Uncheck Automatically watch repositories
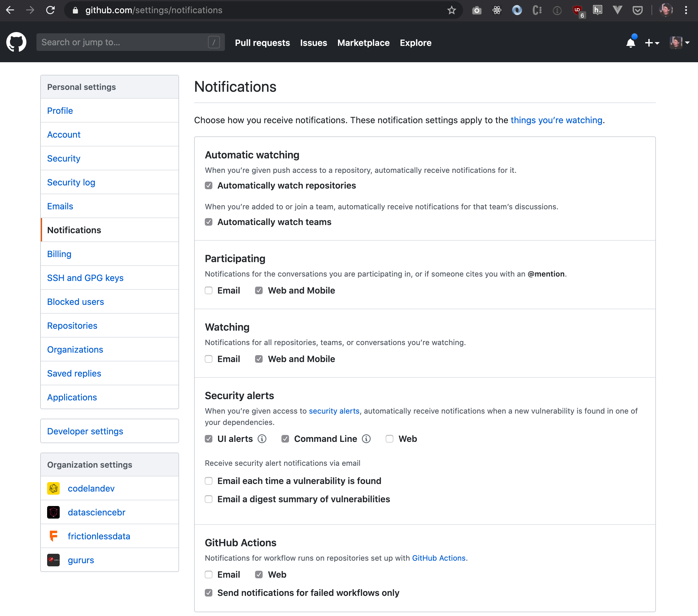This screenshot has width=698, height=616. pyautogui.click(x=209, y=185)
